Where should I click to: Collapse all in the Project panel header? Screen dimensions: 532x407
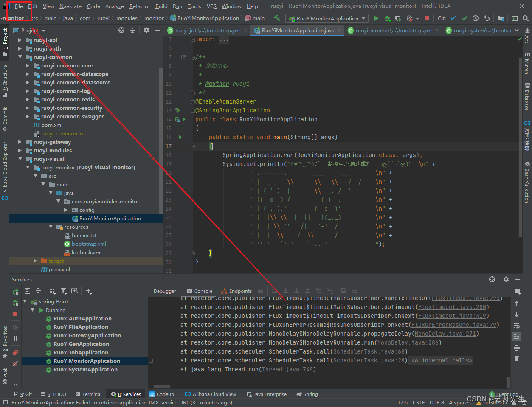coord(132,30)
